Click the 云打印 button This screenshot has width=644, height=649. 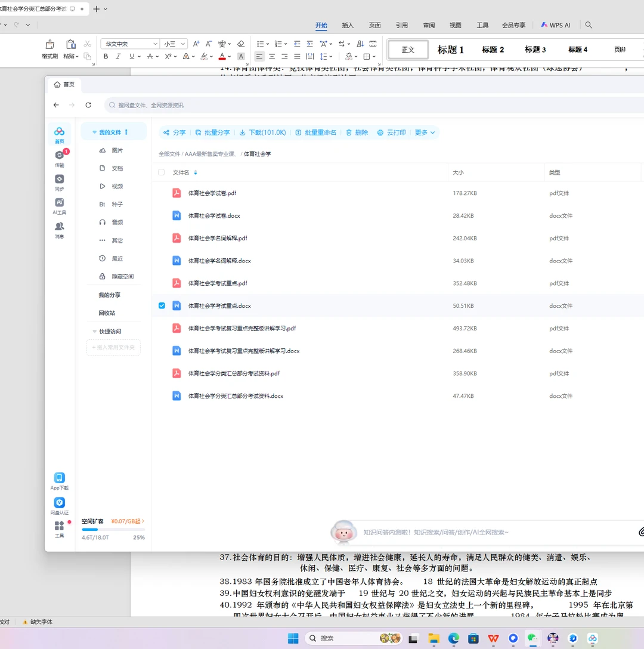(x=391, y=132)
